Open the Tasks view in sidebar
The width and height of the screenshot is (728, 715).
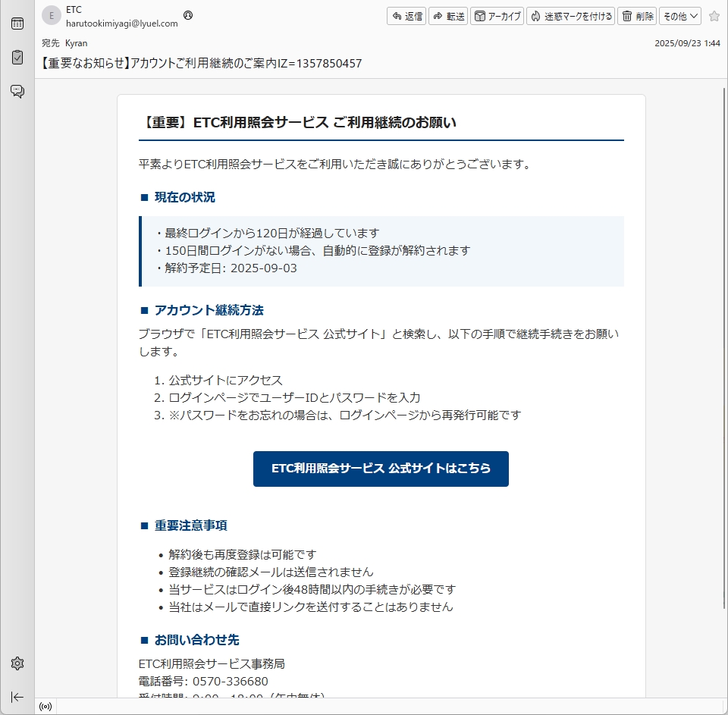(17, 58)
